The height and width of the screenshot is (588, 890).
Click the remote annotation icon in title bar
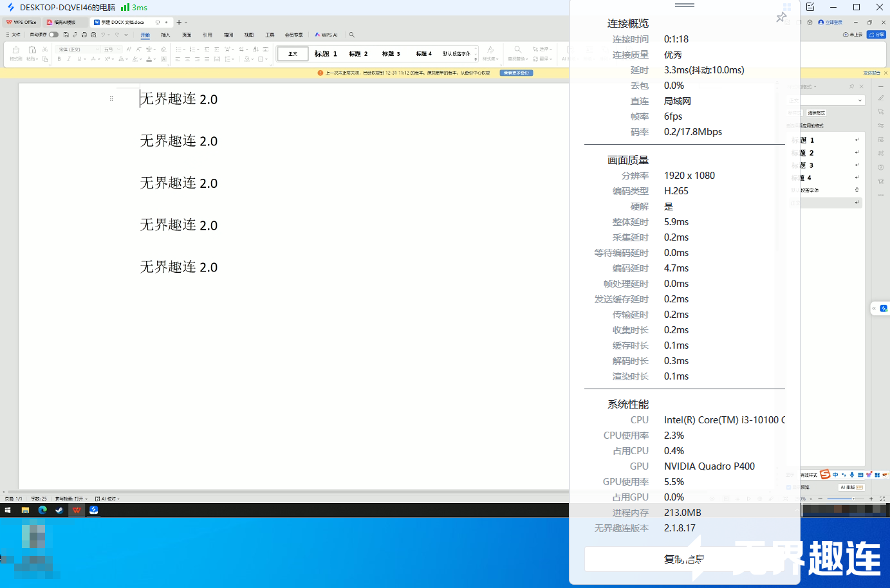(x=810, y=7)
